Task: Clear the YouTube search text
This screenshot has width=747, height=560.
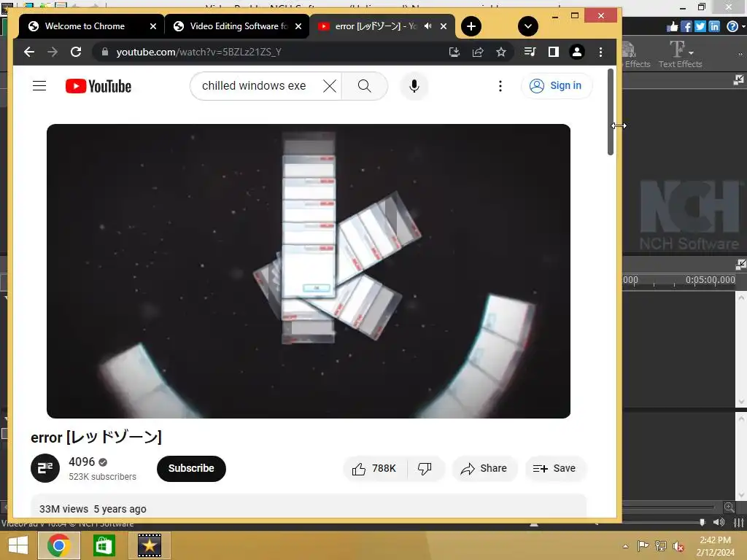Action: 329,86
